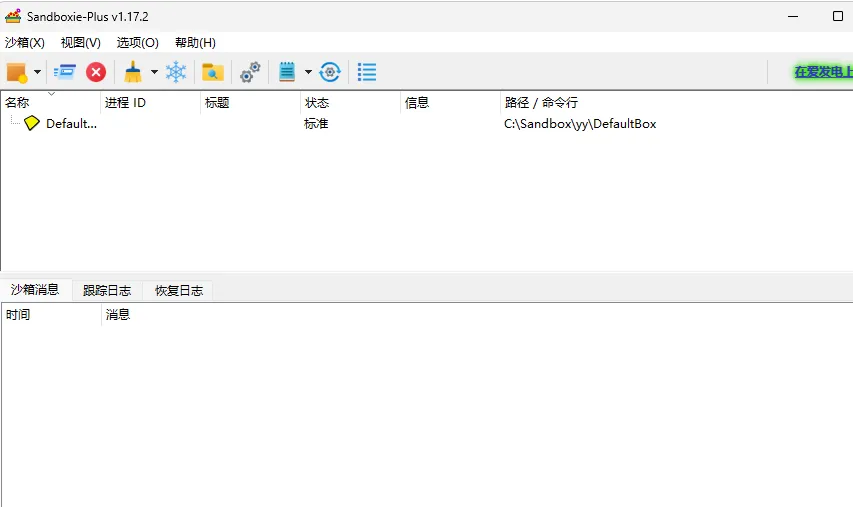Open the 沙箱(X) menu
This screenshot has height=507, width=853.
click(24, 42)
